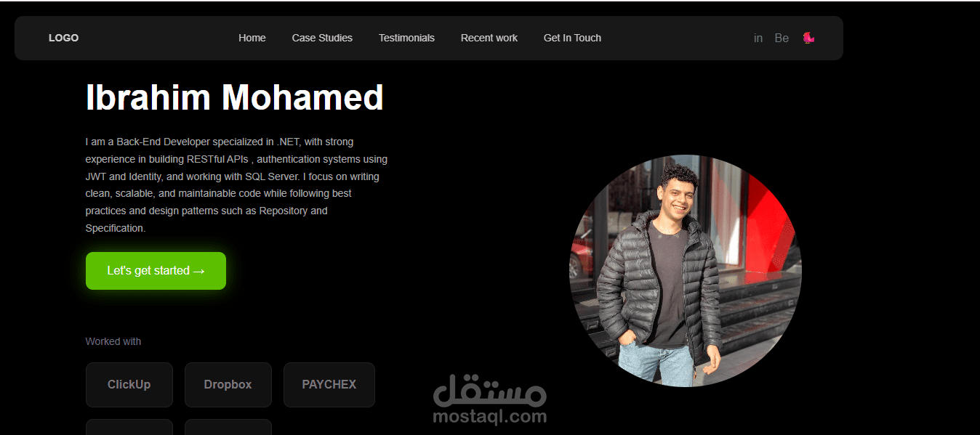Select the Dropbox company card
The width and height of the screenshot is (980, 435).
pyautogui.click(x=228, y=385)
